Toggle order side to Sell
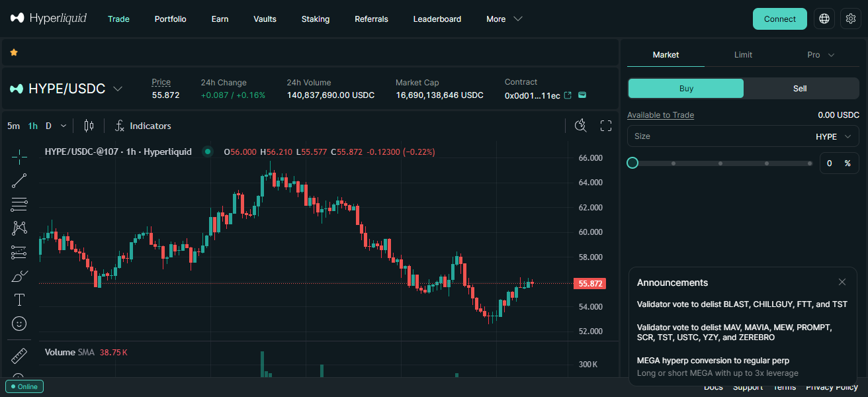The image size is (868, 397). tap(800, 89)
